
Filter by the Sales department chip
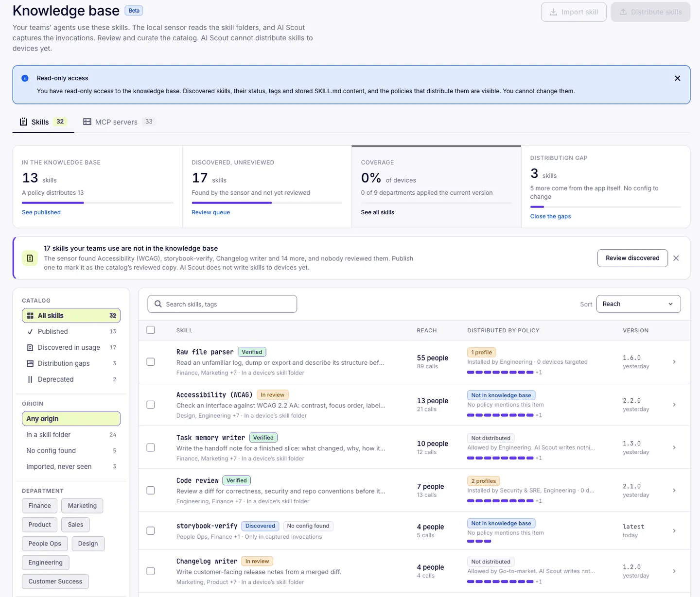coord(75,525)
